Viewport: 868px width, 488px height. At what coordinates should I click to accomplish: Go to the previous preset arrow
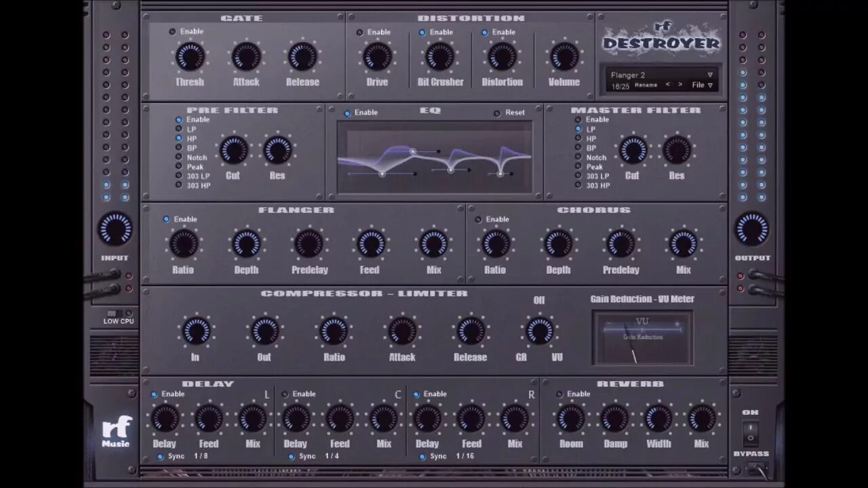coord(667,85)
